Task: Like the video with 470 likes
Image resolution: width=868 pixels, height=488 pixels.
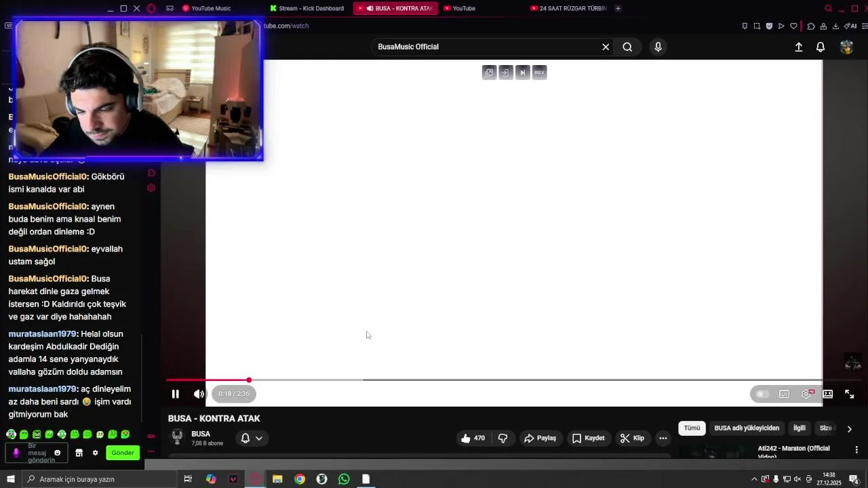Action: (x=473, y=439)
